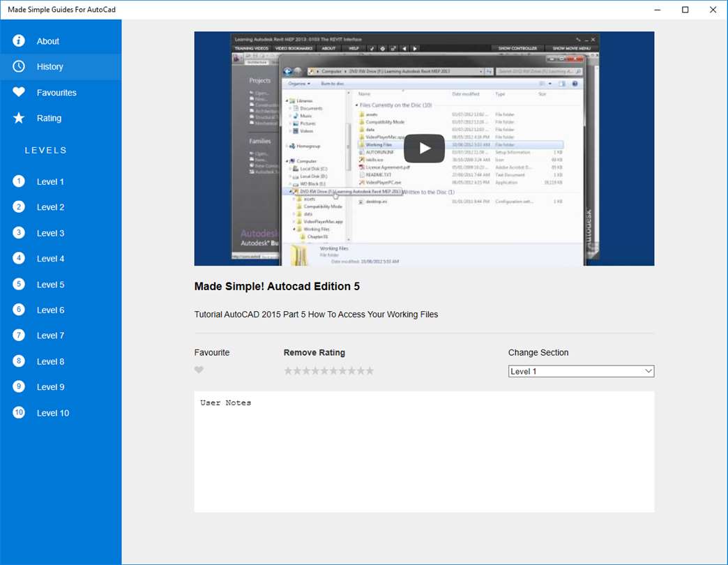The height and width of the screenshot is (565, 728).
Task: Click the About info icon
Action: [19, 41]
